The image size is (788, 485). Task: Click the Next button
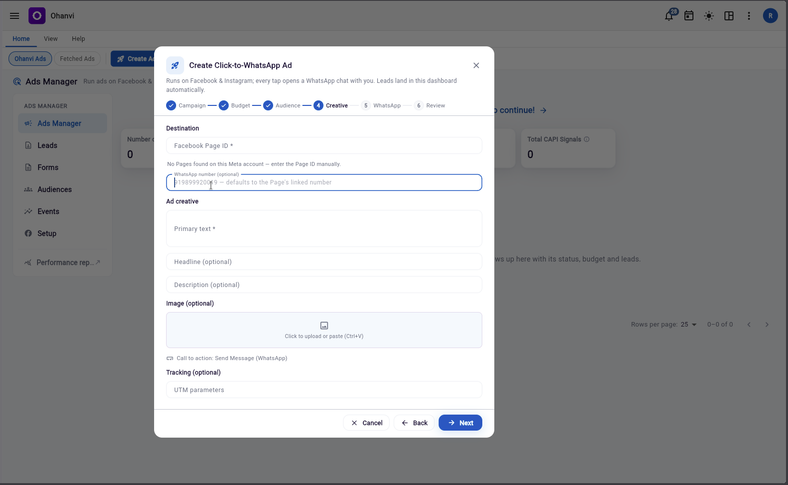(460, 423)
